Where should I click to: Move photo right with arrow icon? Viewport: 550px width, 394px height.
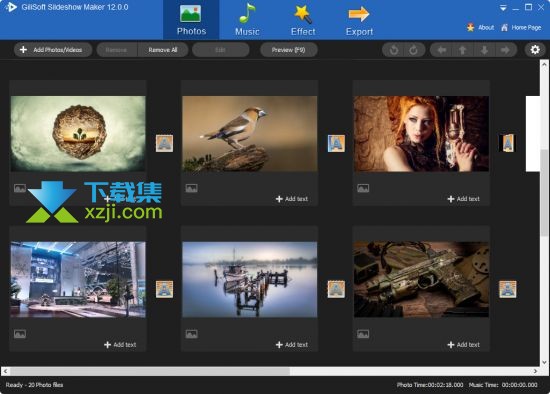[505, 50]
